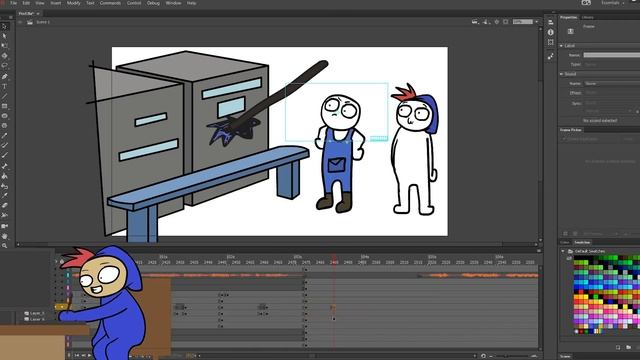This screenshot has width=640, height=360.
Task: Click in the Label Name input field
Action: pos(612,55)
